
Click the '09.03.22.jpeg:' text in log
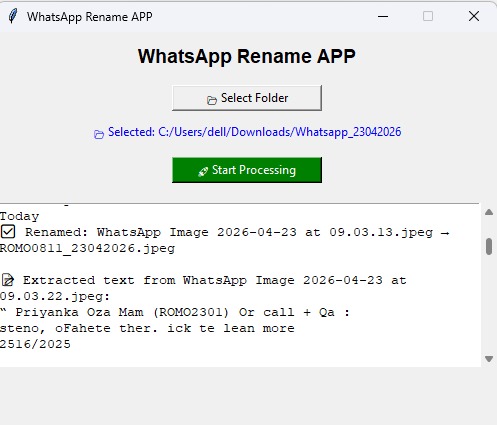55,296
